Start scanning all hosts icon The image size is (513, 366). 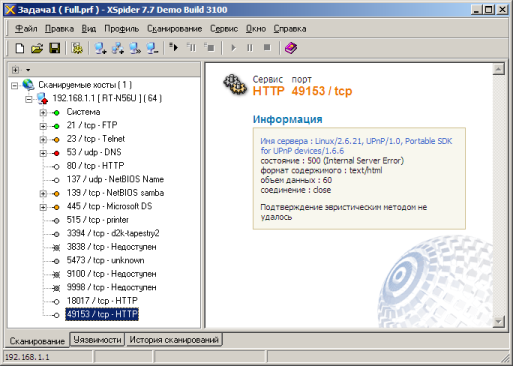click(174, 47)
